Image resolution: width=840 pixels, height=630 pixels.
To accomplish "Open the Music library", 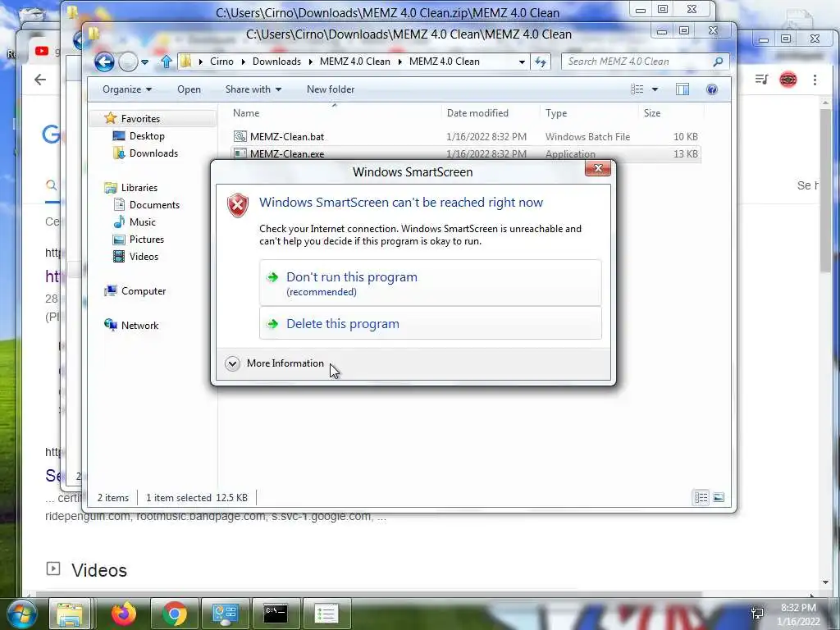I will [x=142, y=221].
